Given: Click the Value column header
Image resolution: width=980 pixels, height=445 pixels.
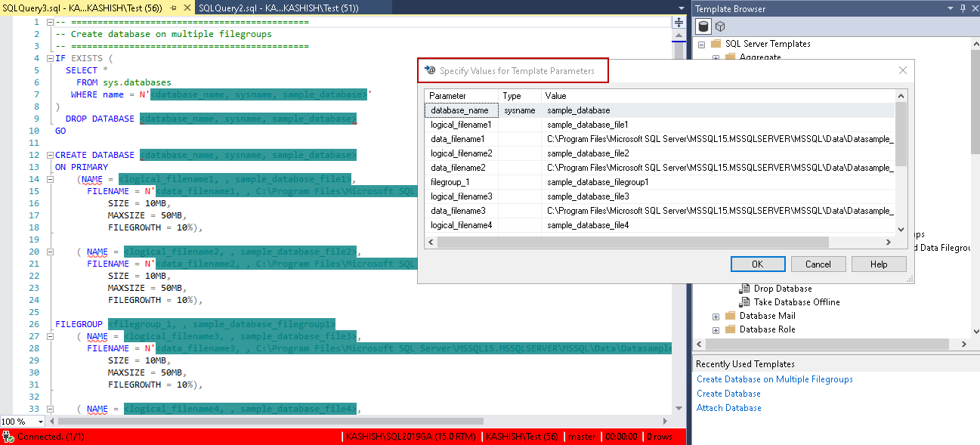Looking at the screenshot, I should (718, 96).
